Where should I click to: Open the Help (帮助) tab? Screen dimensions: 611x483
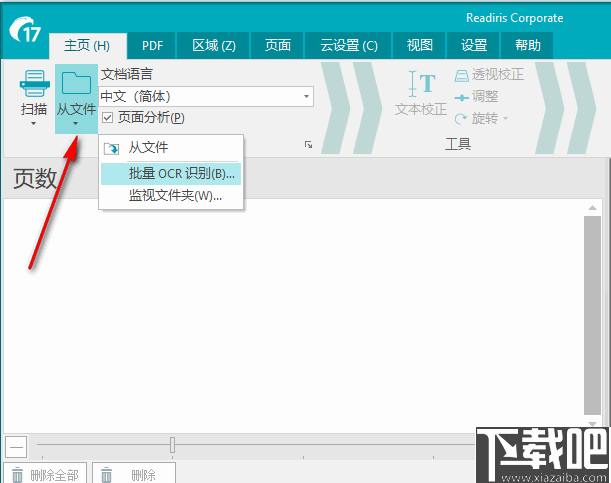click(527, 46)
